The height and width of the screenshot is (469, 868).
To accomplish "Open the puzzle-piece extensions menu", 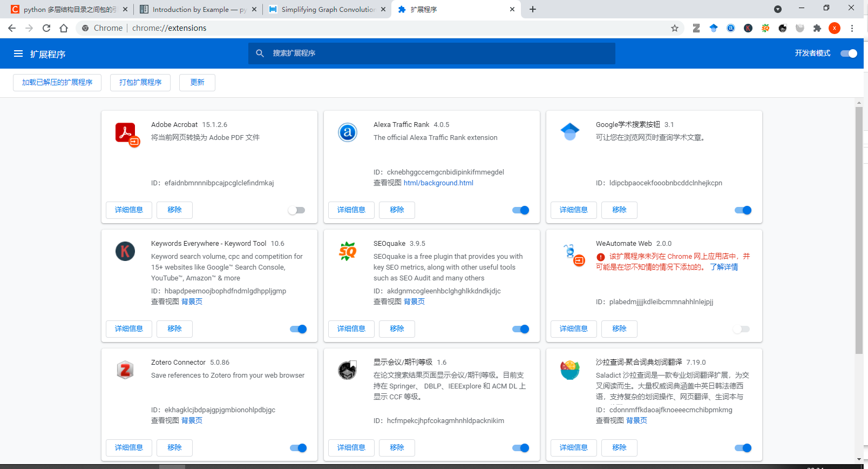I will coord(817,28).
